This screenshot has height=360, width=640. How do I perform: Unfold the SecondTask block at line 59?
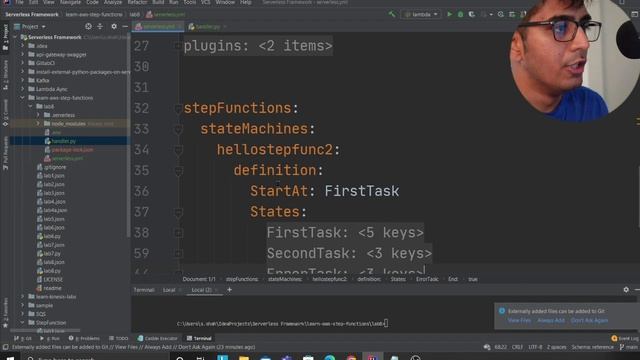coord(178,254)
